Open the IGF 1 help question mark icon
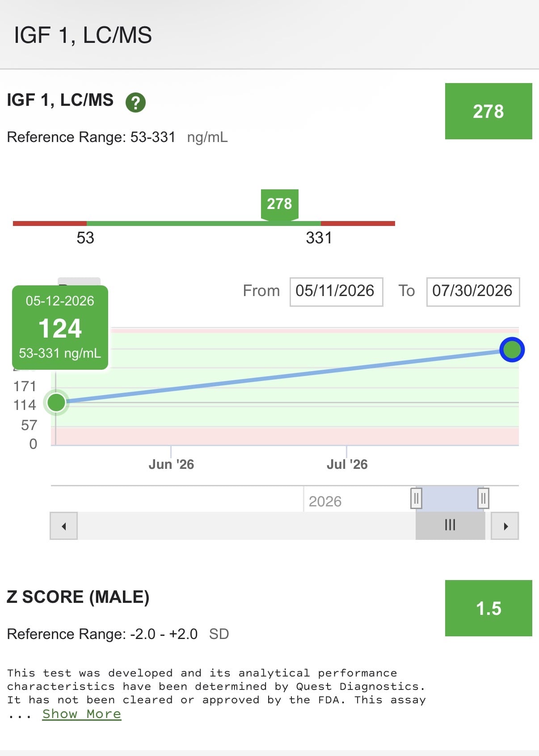 pyautogui.click(x=135, y=103)
